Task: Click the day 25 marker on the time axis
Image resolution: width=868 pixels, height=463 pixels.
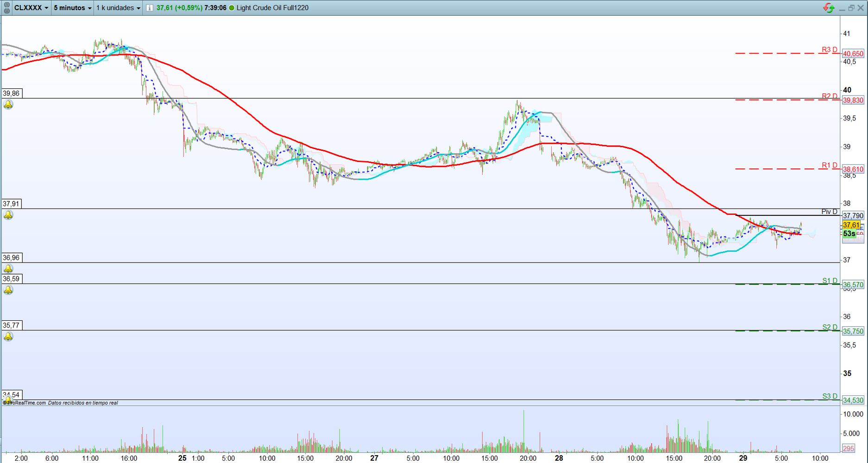Action: click(182, 458)
